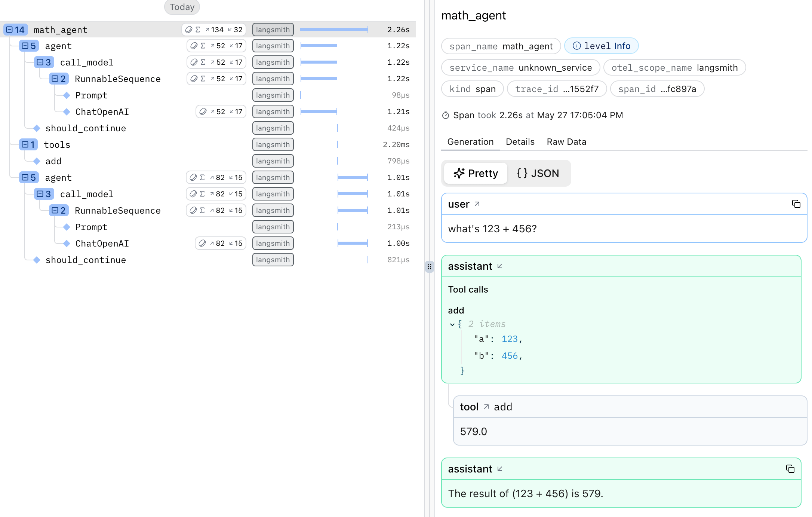
Task: Collapse the first RunnableSequence node
Action: [55, 79]
